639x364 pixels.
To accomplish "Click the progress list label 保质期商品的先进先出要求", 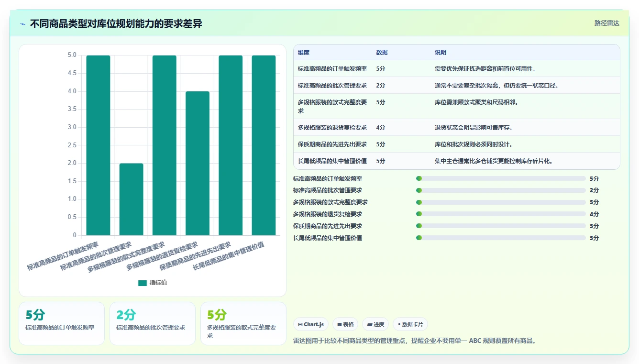I will [x=328, y=226].
